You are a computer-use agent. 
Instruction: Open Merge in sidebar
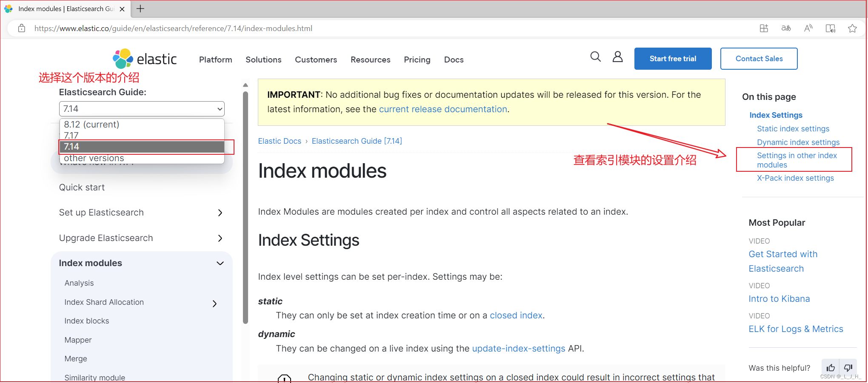click(76, 359)
